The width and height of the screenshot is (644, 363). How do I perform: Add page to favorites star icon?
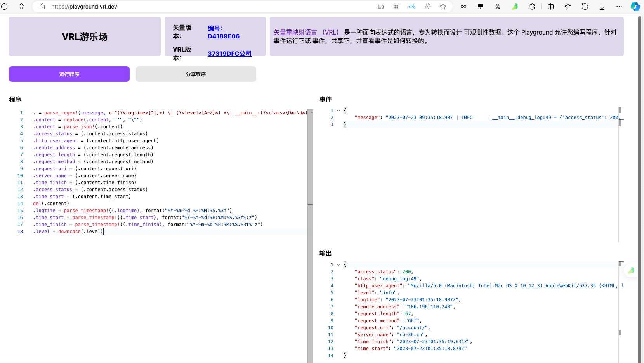[x=443, y=7]
